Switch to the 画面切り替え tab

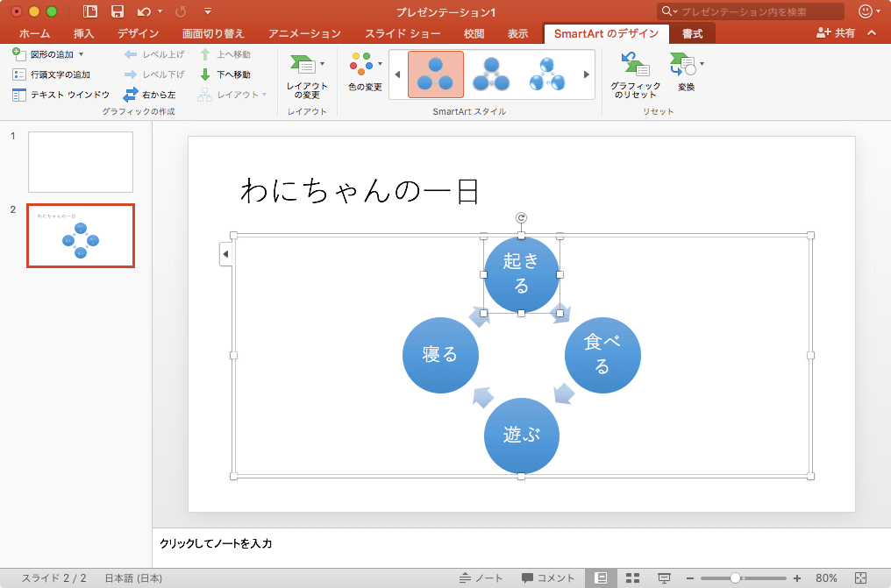point(213,34)
